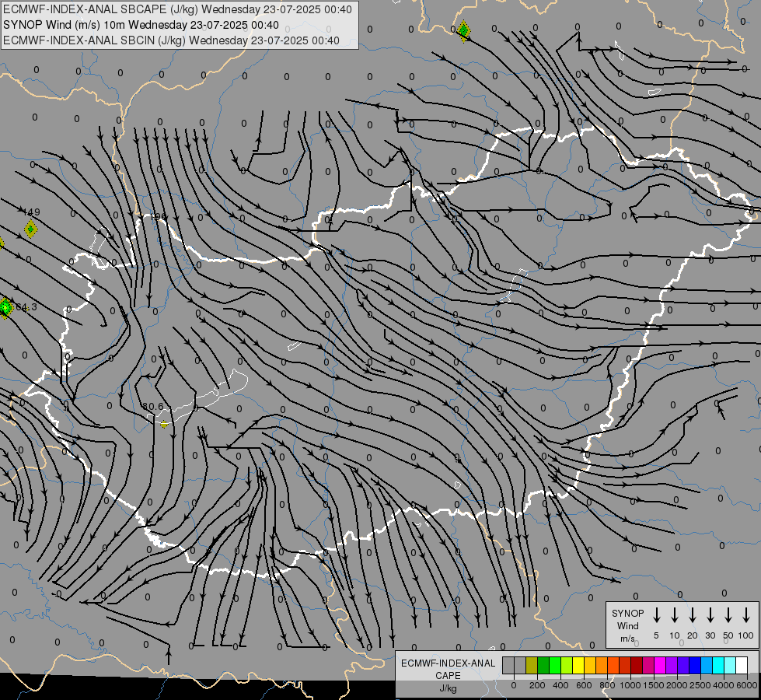Click the wind arrow above the 5 label
761x700 pixels.
click(x=657, y=615)
